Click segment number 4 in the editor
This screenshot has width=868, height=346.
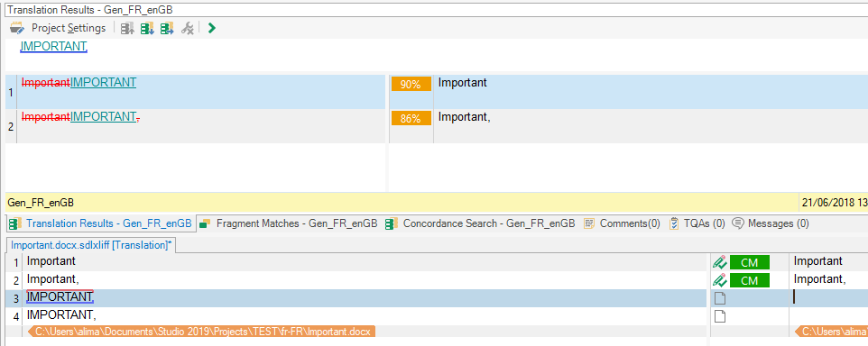click(x=16, y=316)
